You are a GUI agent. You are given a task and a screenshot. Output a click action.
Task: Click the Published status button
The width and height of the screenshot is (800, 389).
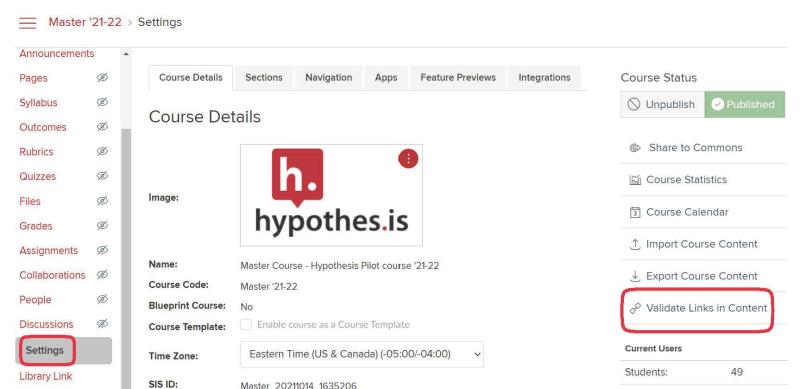coord(745,105)
